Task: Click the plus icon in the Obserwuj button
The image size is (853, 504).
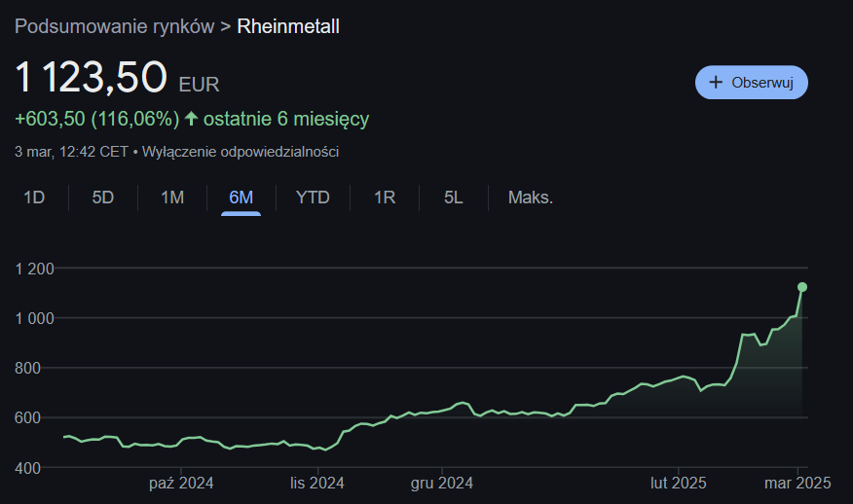Action: click(716, 83)
